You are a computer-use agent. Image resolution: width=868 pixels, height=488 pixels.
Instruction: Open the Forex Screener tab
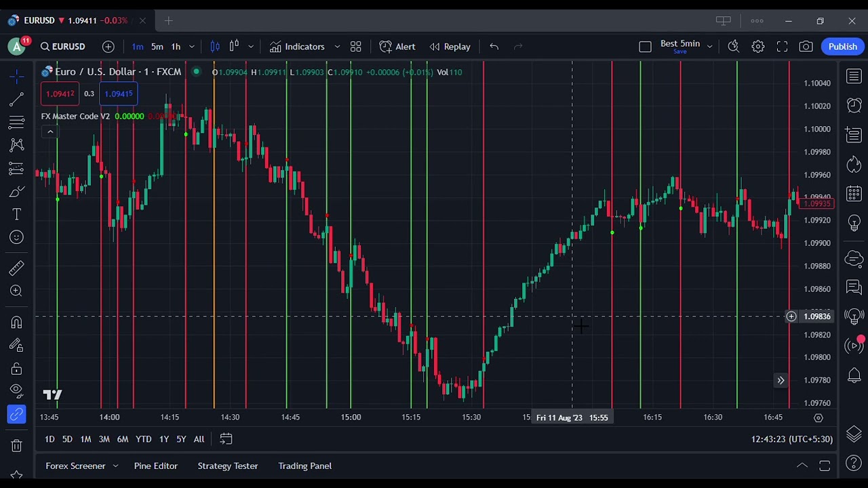pyautogui.click(x=75, y=466)
